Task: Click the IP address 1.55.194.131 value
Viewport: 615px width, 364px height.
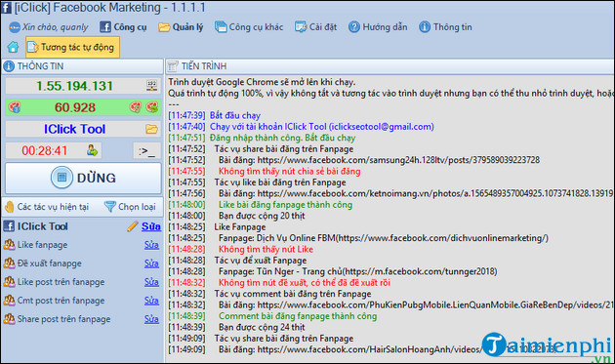Action: click(74, 86)
